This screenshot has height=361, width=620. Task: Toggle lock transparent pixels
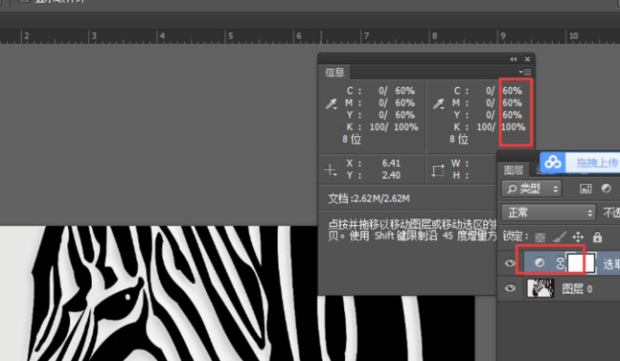[540, 237]
